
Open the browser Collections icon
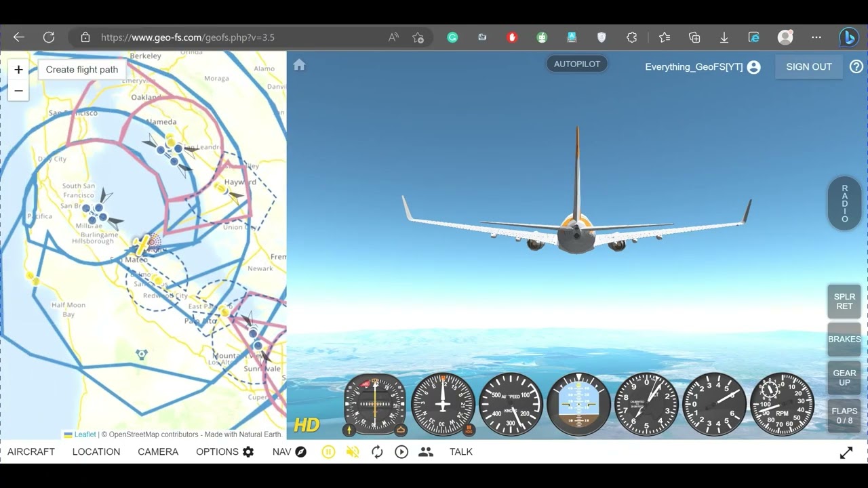694,37
